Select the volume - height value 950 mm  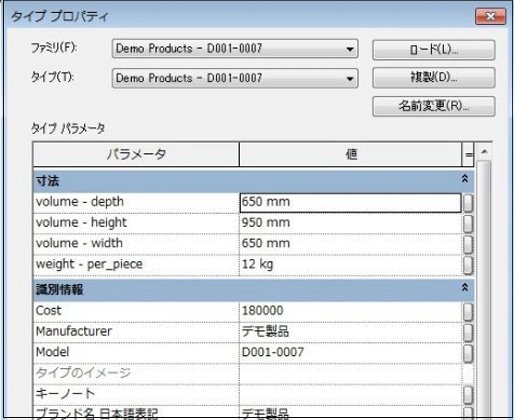point(350,223)
